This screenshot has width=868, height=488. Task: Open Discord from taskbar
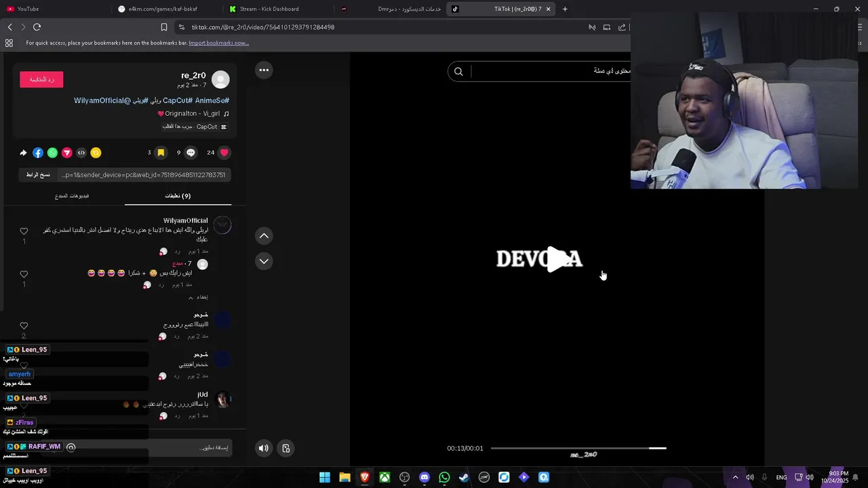pos(425,477)
